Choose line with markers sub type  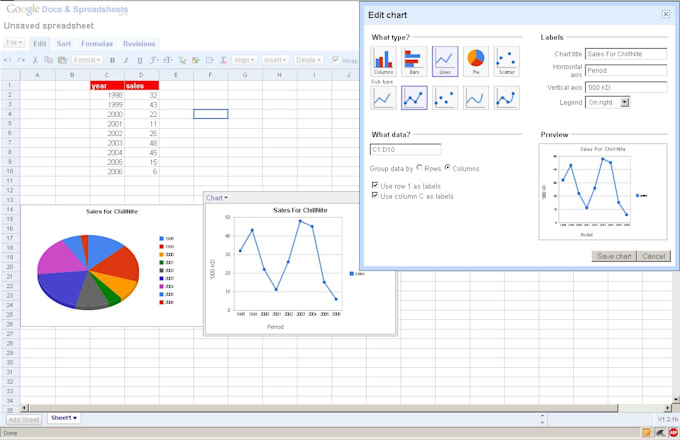(x=414, y=98)
